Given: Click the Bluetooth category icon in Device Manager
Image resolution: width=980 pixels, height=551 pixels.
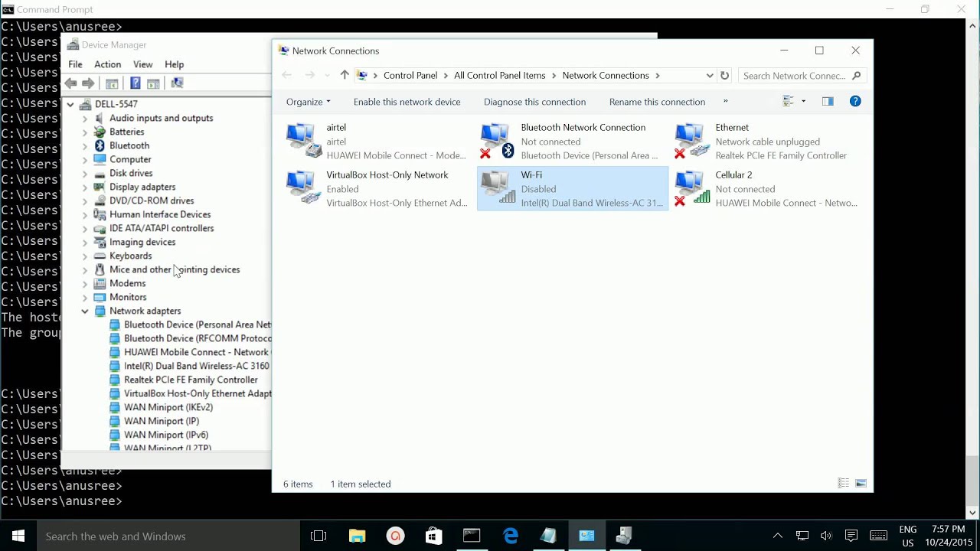Looking at the screenshot, I should pyautogui.click(x=100, y=145).
